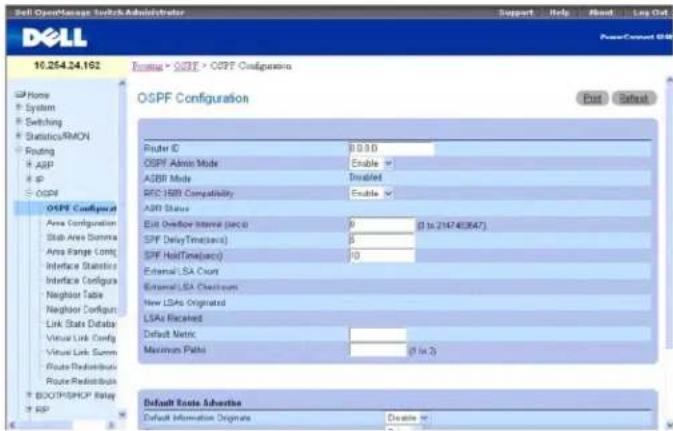Open Neighbor Configuration page
Screen dimensions: 673x431
[81, 309]
